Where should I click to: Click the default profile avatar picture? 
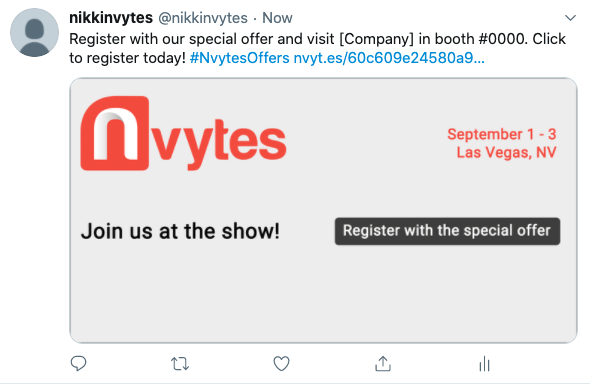pyautogui.click(x=34, y=33)
